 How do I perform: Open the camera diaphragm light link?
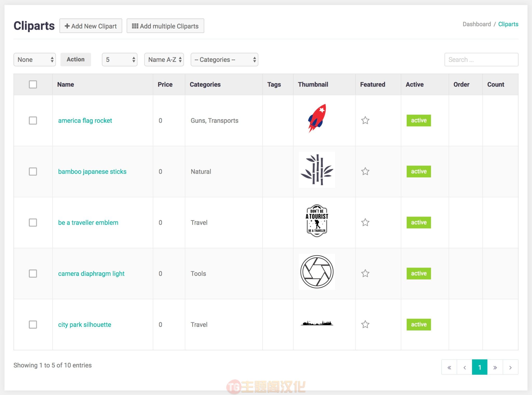[91, 274]
